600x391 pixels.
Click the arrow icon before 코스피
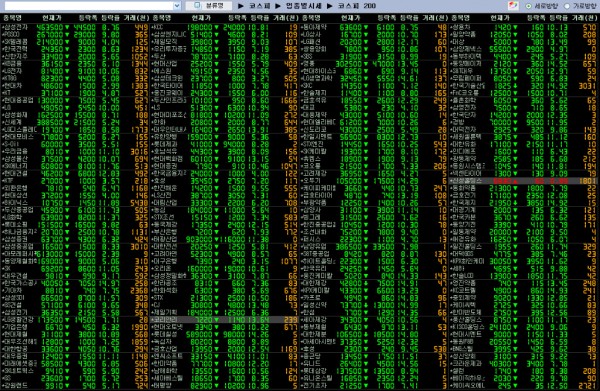click(241, 6)
